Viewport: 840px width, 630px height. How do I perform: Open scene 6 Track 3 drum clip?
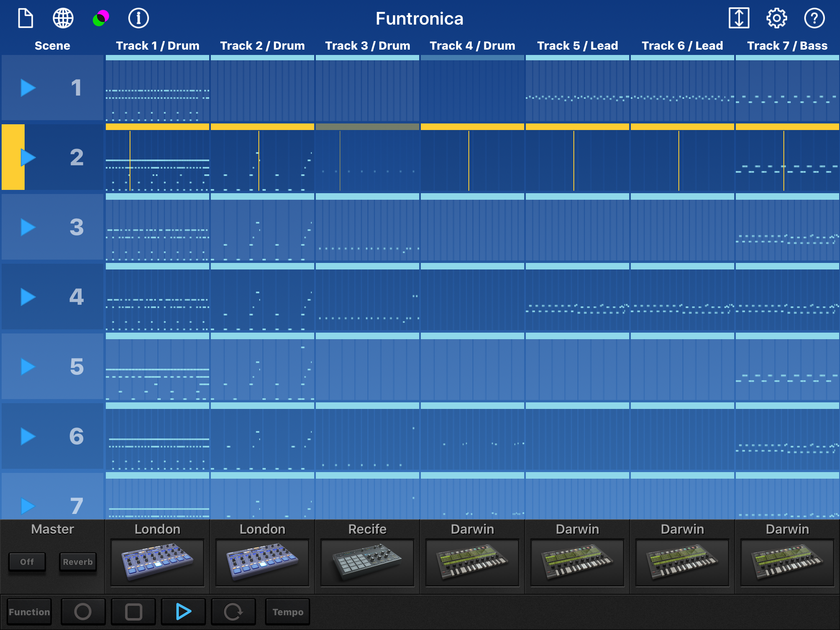(367, 437)
